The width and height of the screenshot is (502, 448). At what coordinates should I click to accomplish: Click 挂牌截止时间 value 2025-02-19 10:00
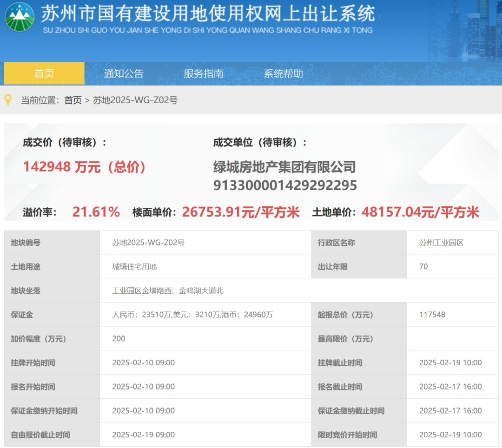(450, 362)
